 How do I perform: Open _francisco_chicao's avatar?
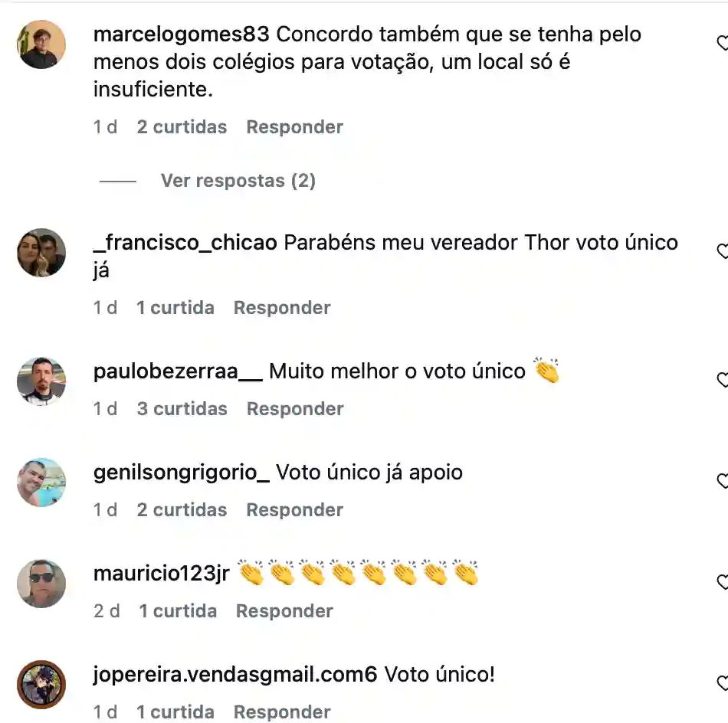click(x=41, y=253)
